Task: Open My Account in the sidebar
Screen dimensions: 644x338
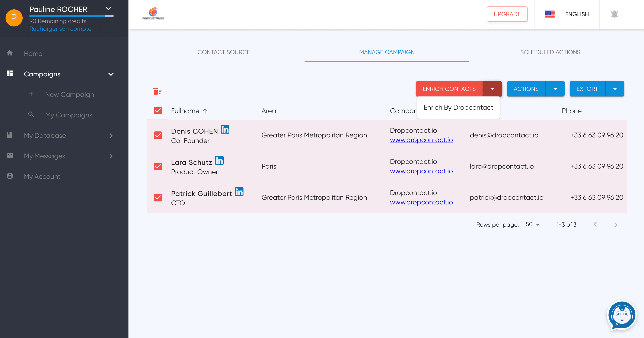Action: point(42,176)
